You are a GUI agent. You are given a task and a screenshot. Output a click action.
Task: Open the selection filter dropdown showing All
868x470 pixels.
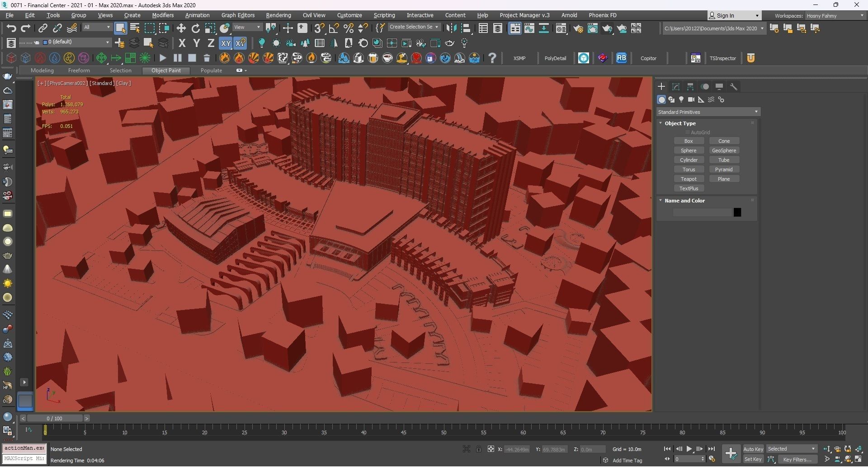point(97,27)
